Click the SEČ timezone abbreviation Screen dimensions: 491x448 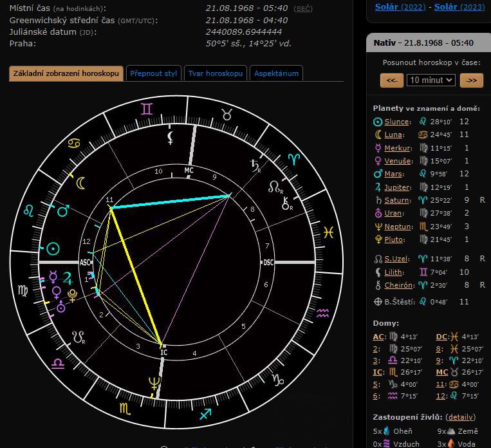coord(303,9)
